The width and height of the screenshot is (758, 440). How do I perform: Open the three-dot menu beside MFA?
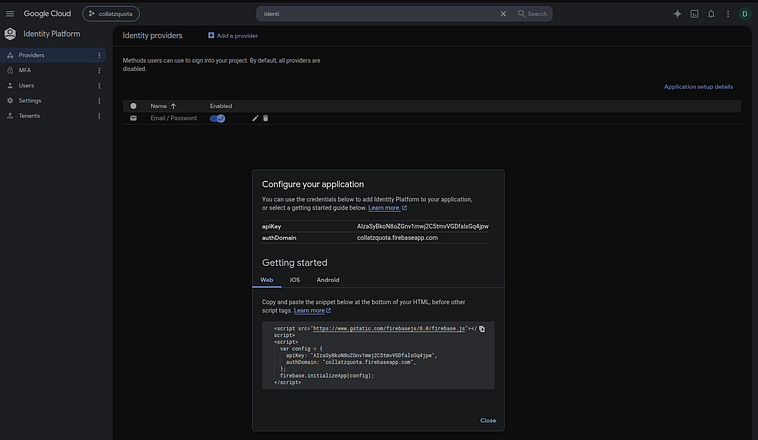99,71
